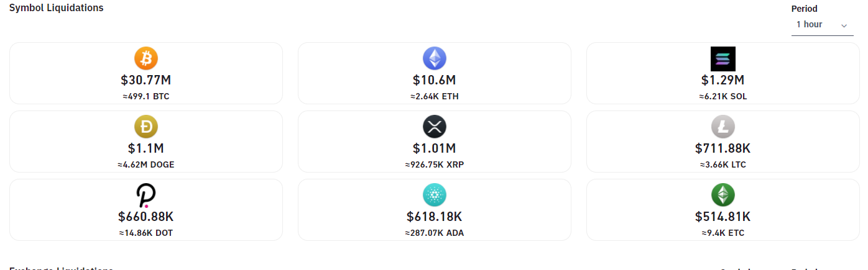Click the $10.6M Ethereum liquidation value
The height and width of the screenshot is (270, 868).
click(435, 80)
